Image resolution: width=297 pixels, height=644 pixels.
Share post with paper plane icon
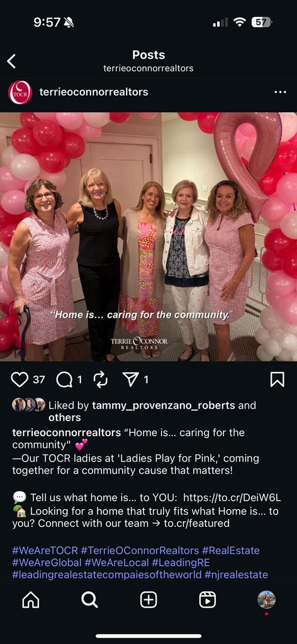point(131,380)
